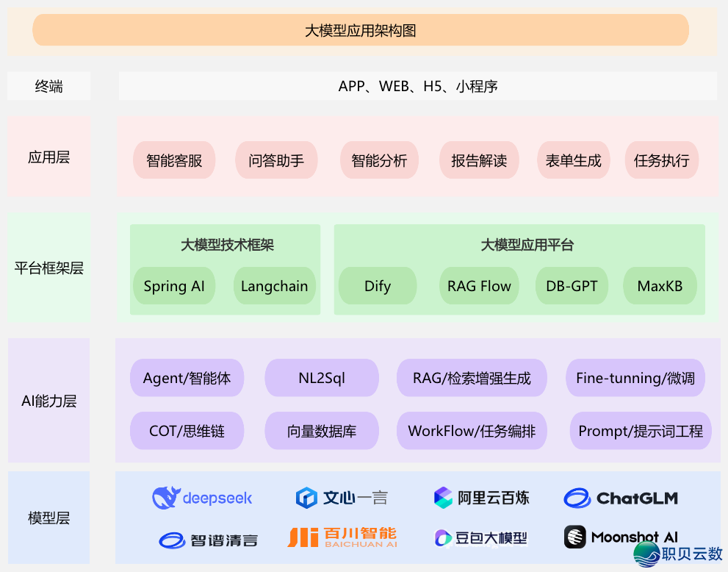Select the 百川智能 BAICHUAN AI logo
728x572 pixels.
coord(342,537)
